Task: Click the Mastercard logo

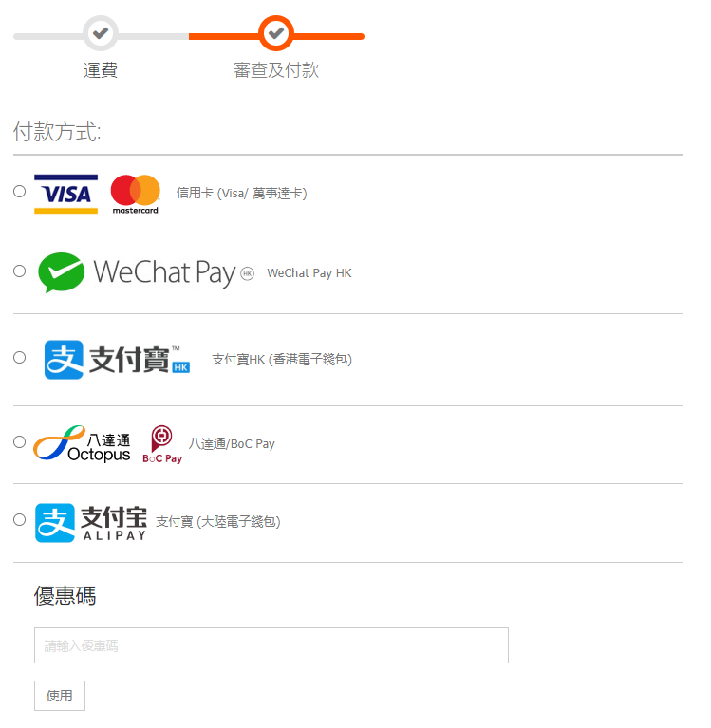Action: [136, 194]
